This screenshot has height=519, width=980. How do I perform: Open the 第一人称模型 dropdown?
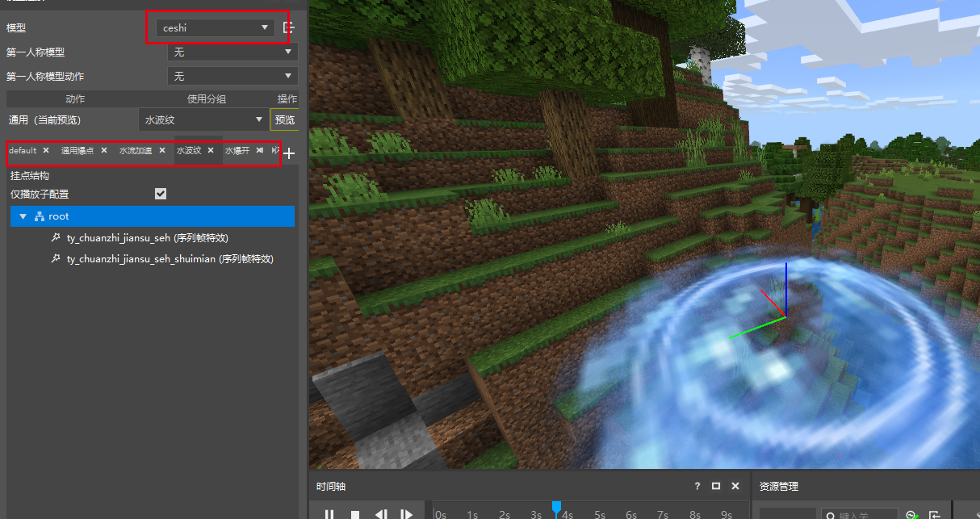point(232,52)
